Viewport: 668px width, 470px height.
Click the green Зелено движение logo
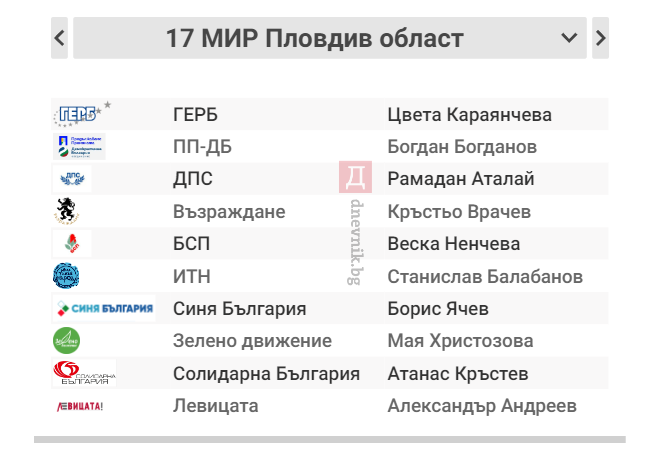tap(66, 340)
